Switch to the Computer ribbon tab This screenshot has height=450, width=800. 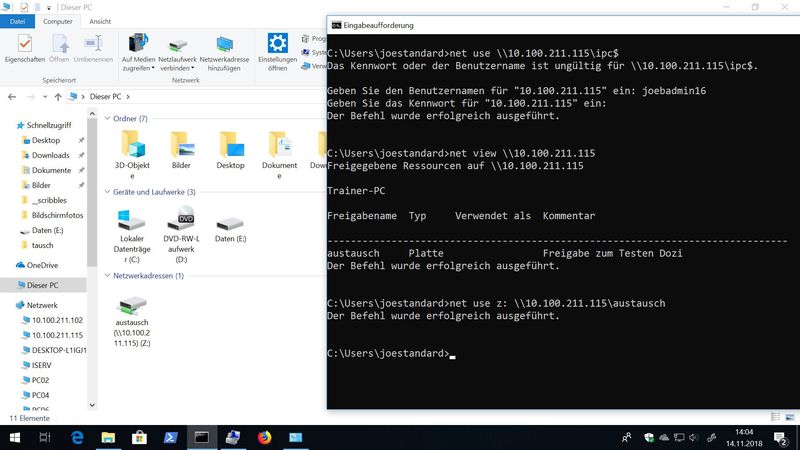(x=58, y=21)
